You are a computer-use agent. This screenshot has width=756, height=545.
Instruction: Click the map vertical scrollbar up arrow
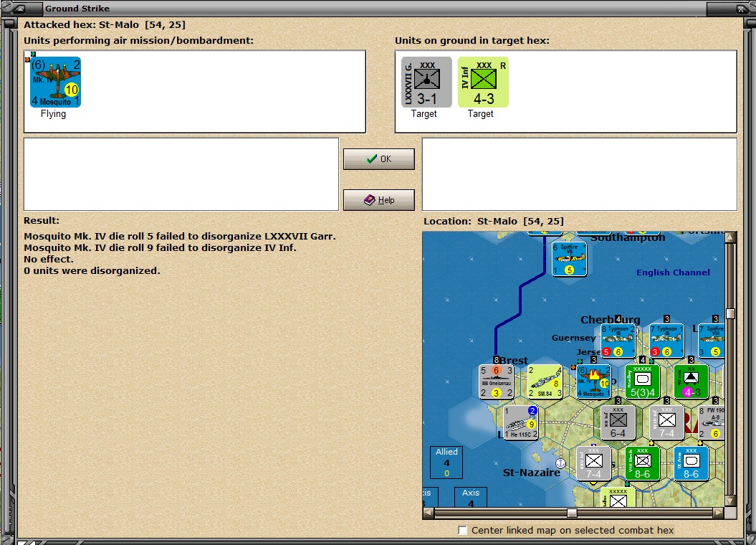[x=730, y=237]
